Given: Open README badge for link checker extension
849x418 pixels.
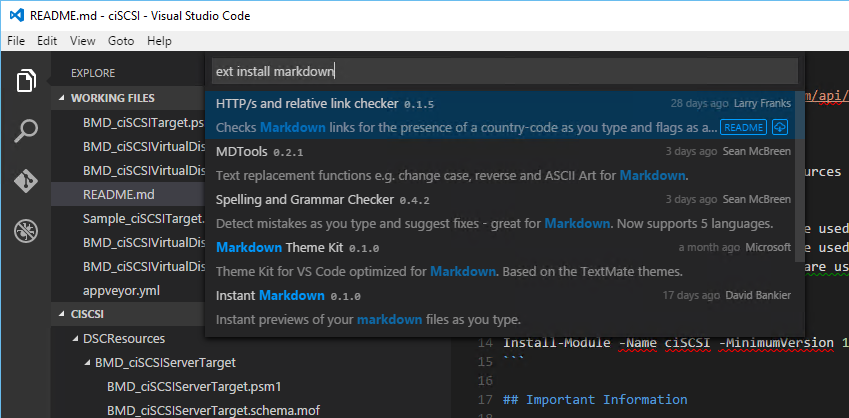Looking at the screenshot, I should click(743, 128).
